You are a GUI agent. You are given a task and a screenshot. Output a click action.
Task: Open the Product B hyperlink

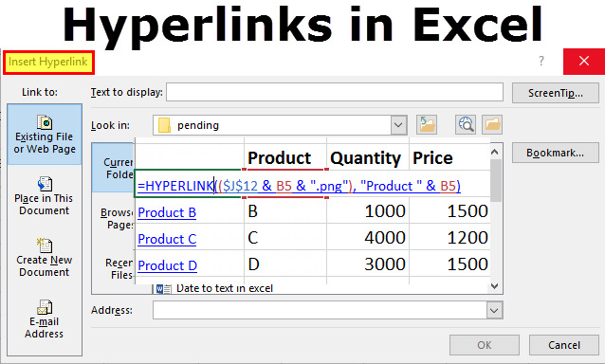tap(167, 212)
